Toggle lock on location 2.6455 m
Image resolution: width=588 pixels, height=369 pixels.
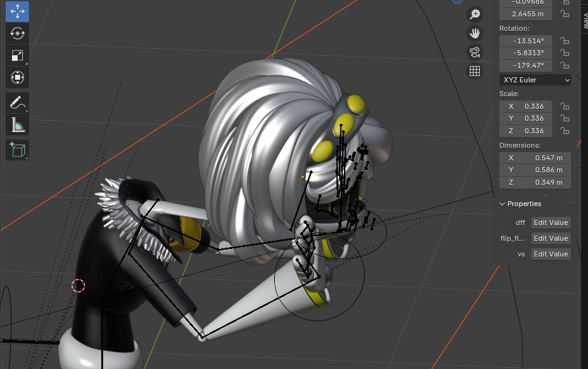point(564,14)
